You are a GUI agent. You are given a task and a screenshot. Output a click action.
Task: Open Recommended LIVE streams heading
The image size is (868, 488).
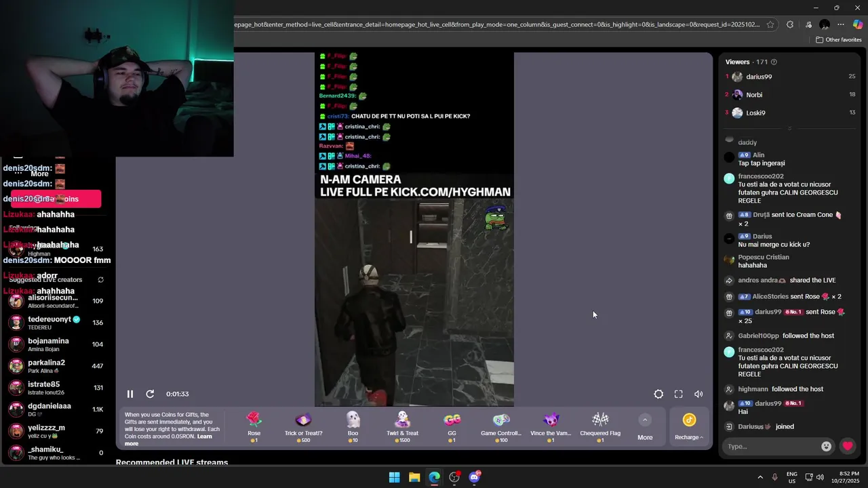coord(172,463)
